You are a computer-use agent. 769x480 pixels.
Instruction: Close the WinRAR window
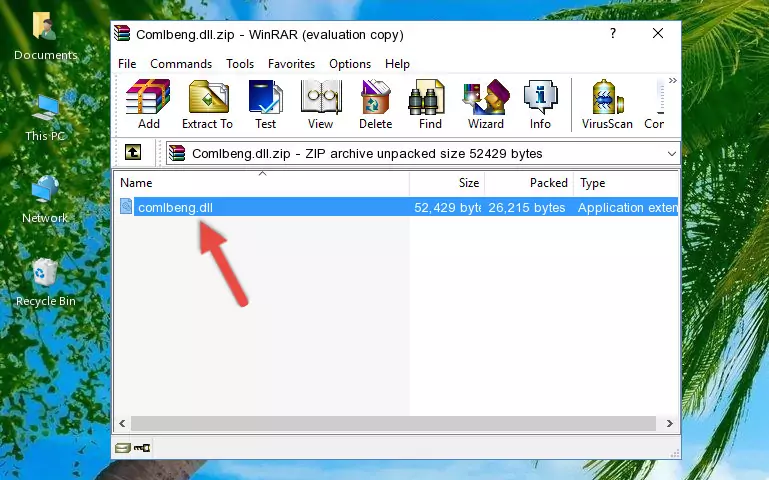(x=658, y=33)
